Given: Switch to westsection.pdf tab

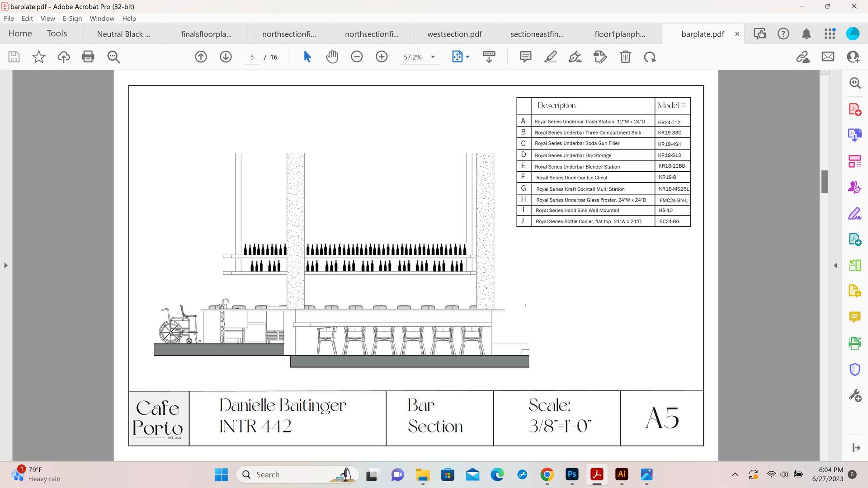Looking at the screenshot, I should 454,34.
